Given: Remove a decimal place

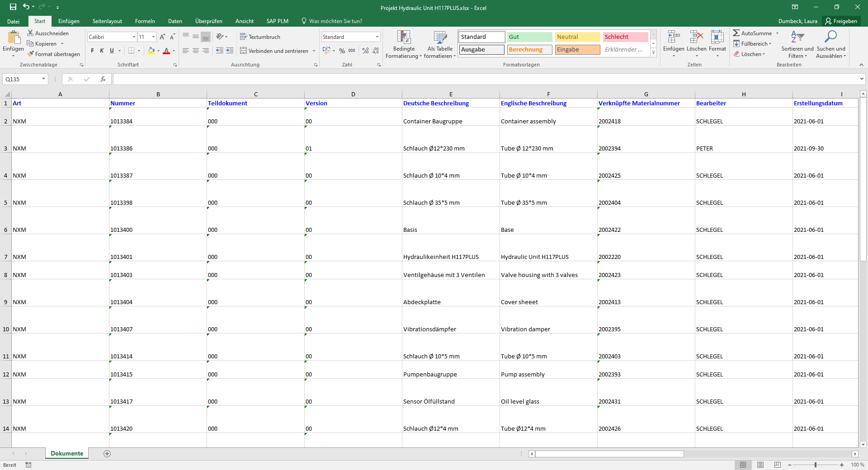Looking at the screenshot, I should 376,51.
